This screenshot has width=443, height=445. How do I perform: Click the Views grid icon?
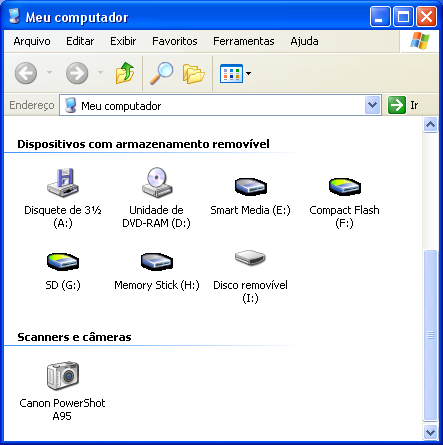pyautogui.click(x=231, y=73)
